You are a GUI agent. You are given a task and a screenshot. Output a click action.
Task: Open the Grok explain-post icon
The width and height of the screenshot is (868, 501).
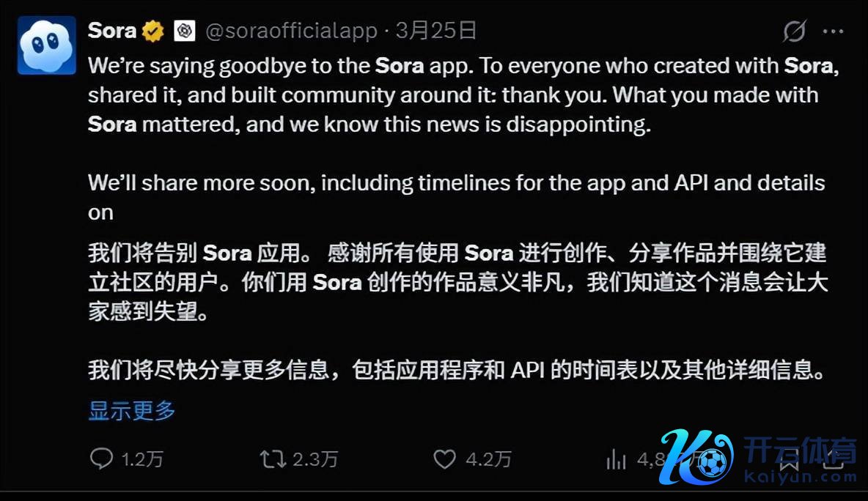coord(795,31)
